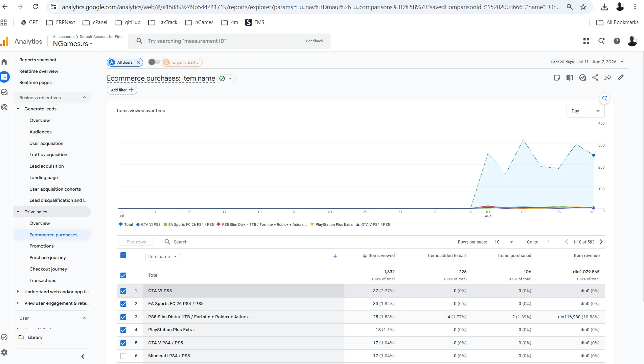Uncheck the GTA VI PS5 row checkbox
The image size is (644, 364).
[x=123, y=291]
